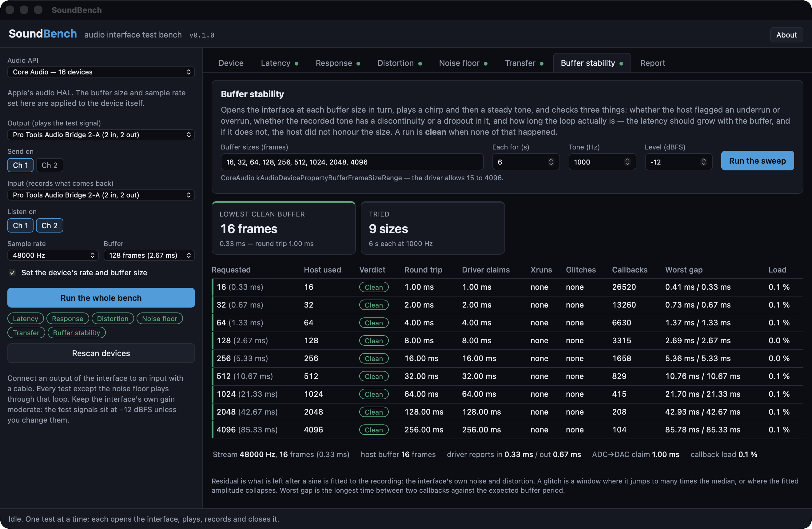This screenshot has width=812, height=529.
Task: Switch to the Response tab
Action: 338,63
